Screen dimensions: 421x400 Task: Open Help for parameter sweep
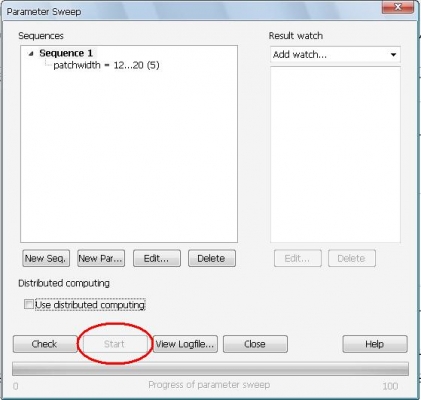[375, 344]
